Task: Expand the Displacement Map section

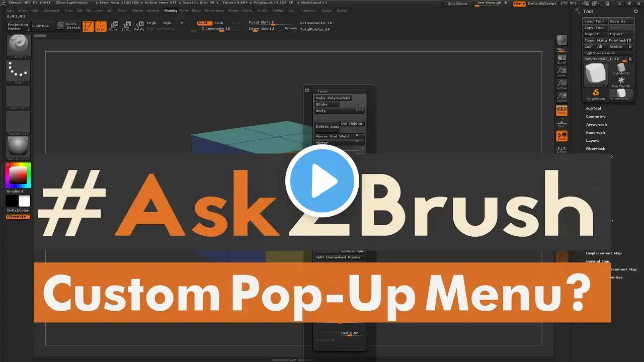Action: tap(604, 253)
